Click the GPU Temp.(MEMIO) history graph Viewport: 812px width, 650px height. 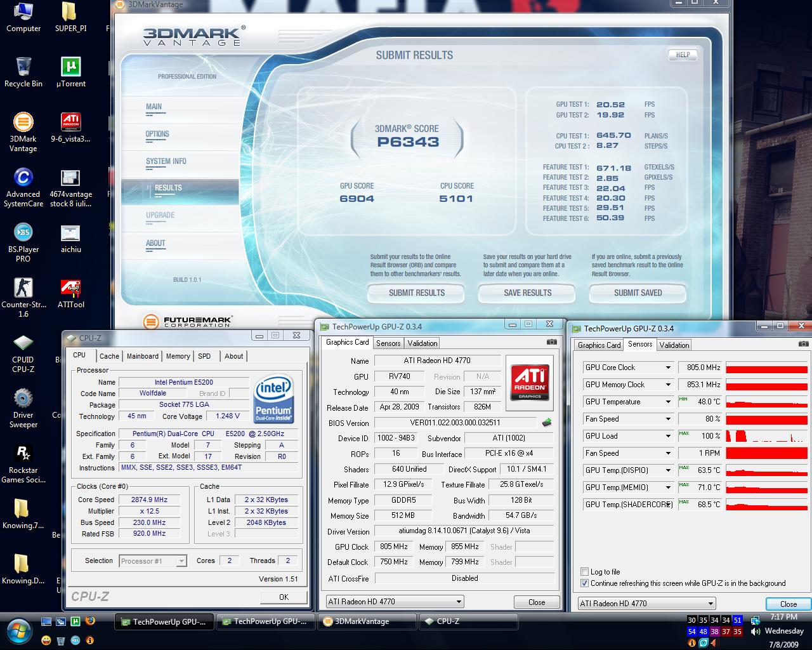(768, 487)
